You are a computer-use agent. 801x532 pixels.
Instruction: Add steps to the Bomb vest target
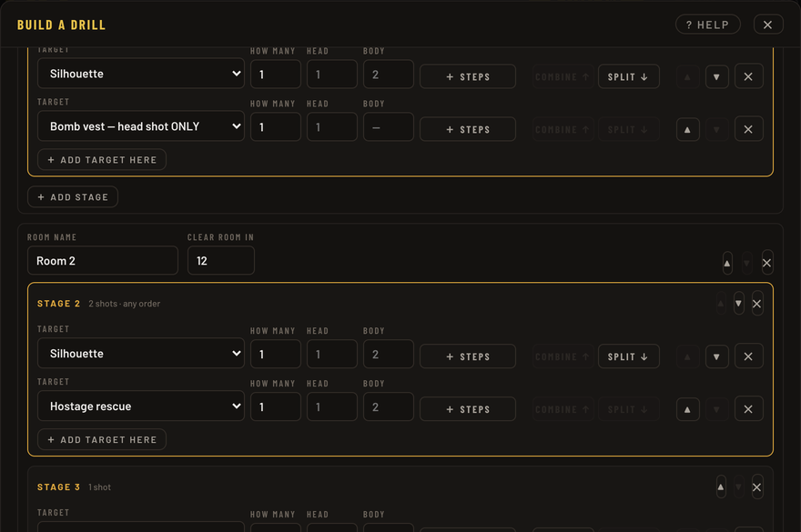coord(468,129)
